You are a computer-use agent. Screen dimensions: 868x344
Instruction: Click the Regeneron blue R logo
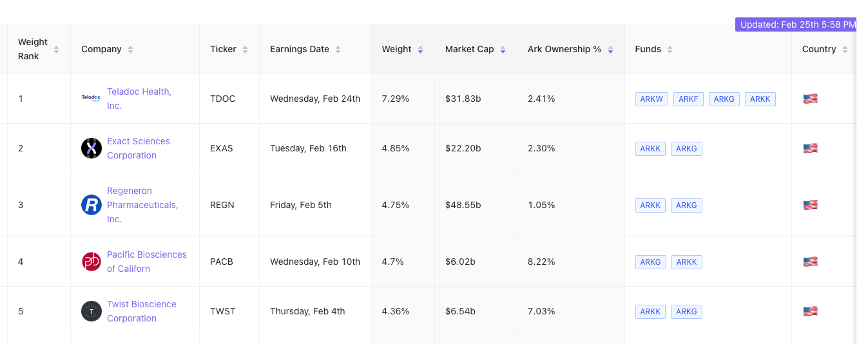tap(92, 205)
